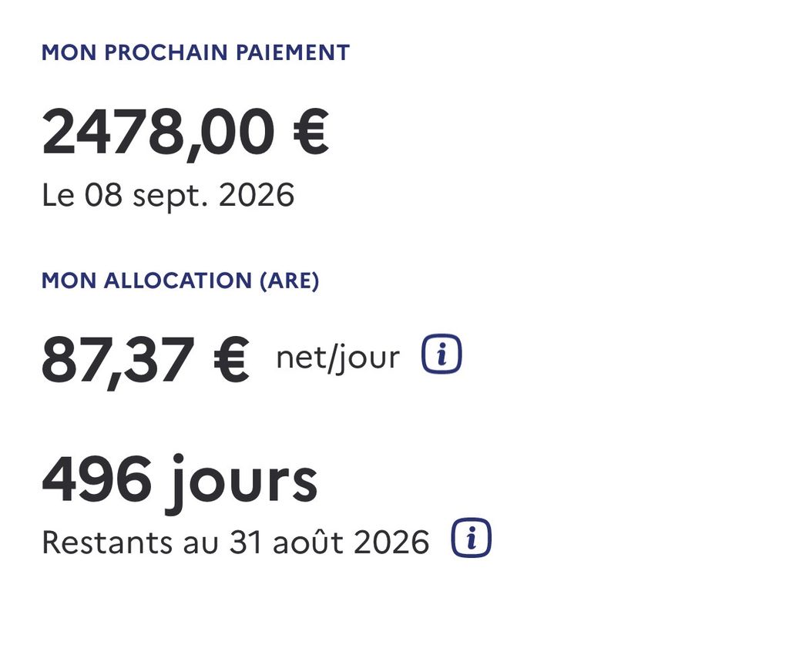789x672 pixels.
Task: Select the (ARE) abbreviation in allocation heading
Action: (x=290, y=281)
